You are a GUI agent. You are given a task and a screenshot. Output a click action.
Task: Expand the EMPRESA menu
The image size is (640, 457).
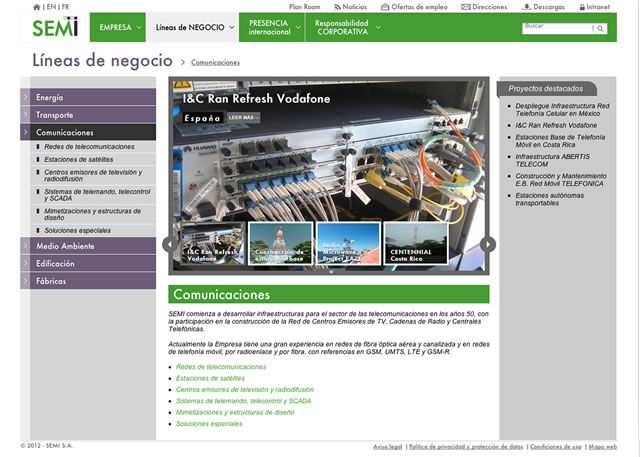point(118,27)
